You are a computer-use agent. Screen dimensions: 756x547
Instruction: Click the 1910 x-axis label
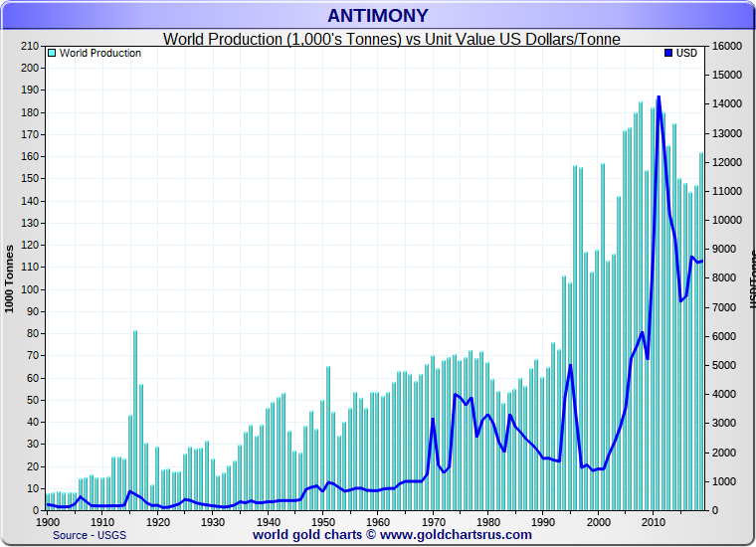click(102, 522)
